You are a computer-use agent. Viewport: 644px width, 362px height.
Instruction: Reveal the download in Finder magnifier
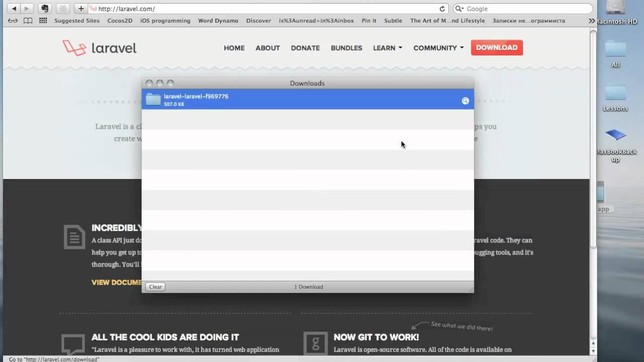[x=465, y=101]
